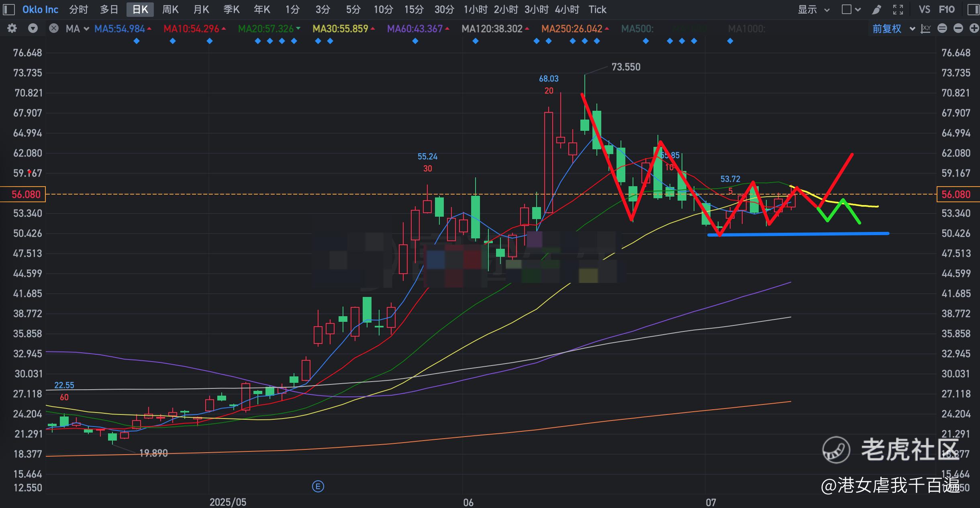
Task: Toggle the MA120:38.302 line label
Action: (495, 28)
